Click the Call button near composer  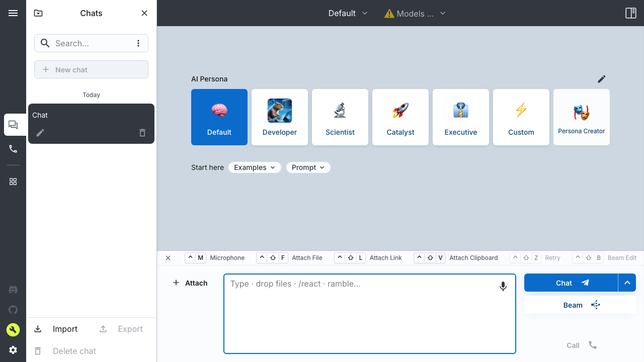coord(582,345)
